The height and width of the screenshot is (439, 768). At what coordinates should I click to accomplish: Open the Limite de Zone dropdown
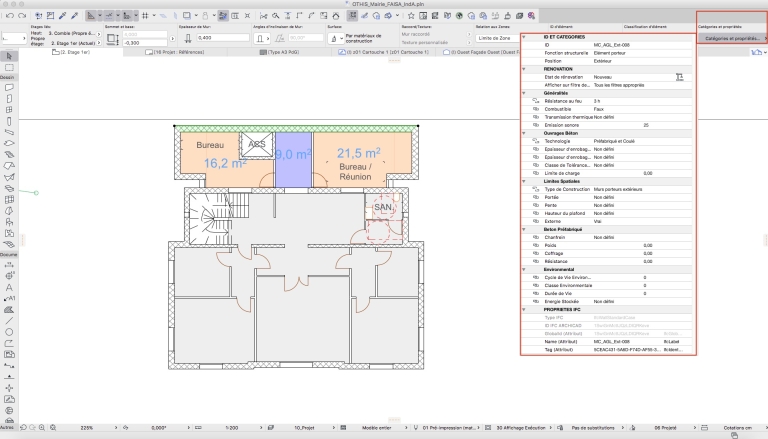497,38
